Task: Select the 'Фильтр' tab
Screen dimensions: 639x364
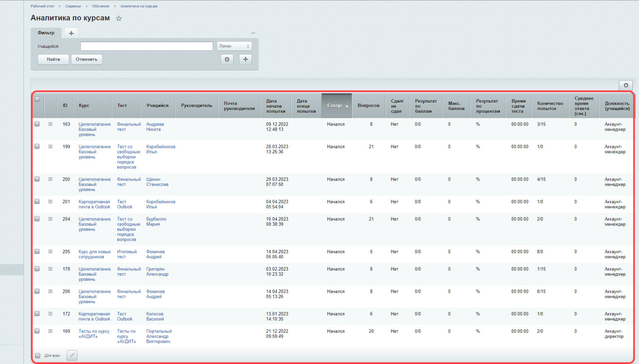Action: pos(46,33)
